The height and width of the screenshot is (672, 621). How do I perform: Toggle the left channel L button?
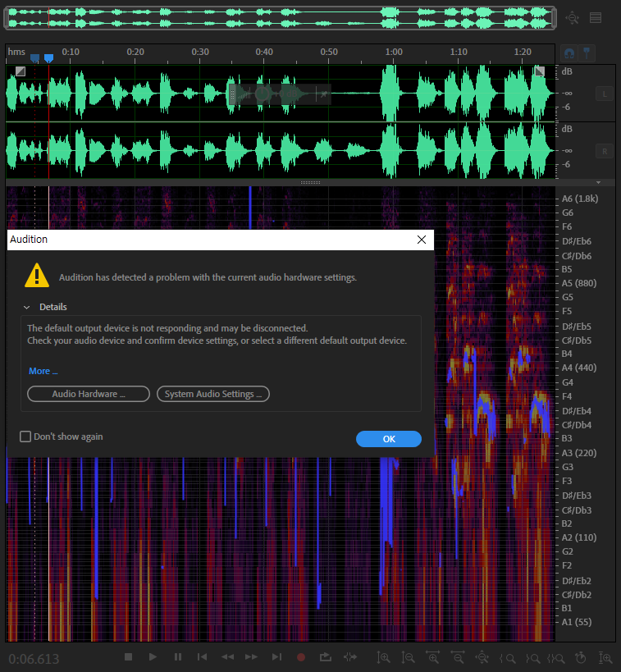(x=605, y=94)
